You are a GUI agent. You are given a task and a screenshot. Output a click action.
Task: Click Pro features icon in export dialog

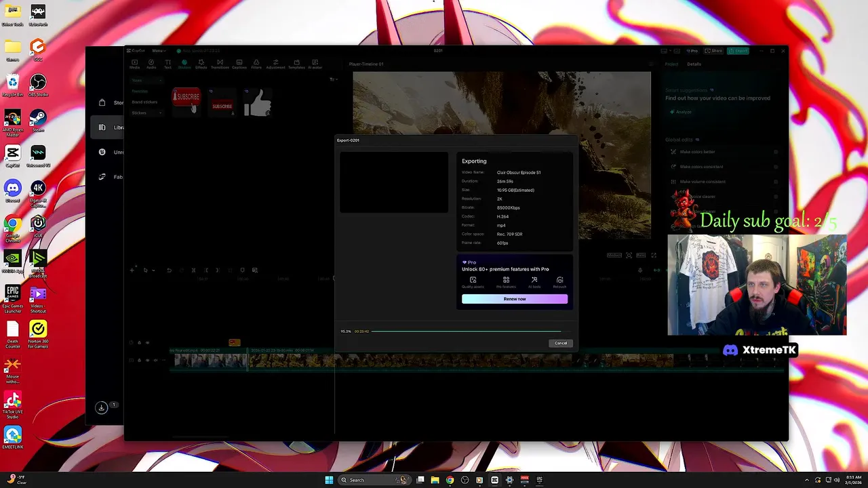pos(506,282)
